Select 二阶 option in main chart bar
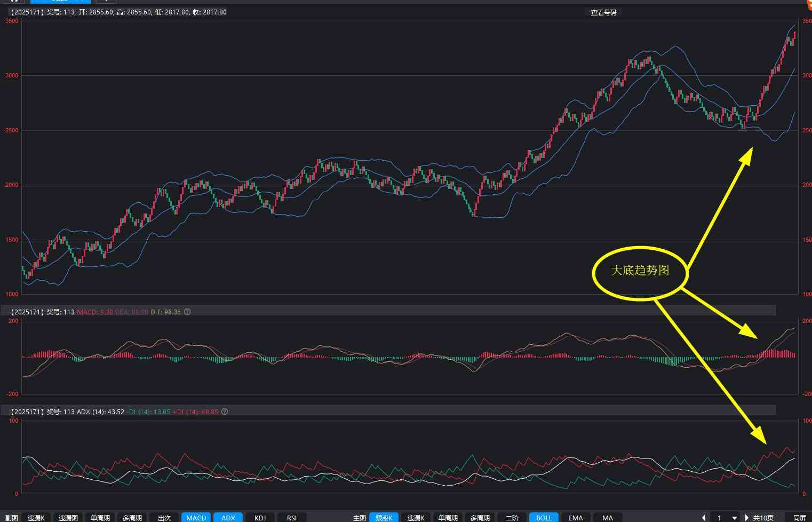Viewport: 812px width, 522px height. [x=512, y=517]
